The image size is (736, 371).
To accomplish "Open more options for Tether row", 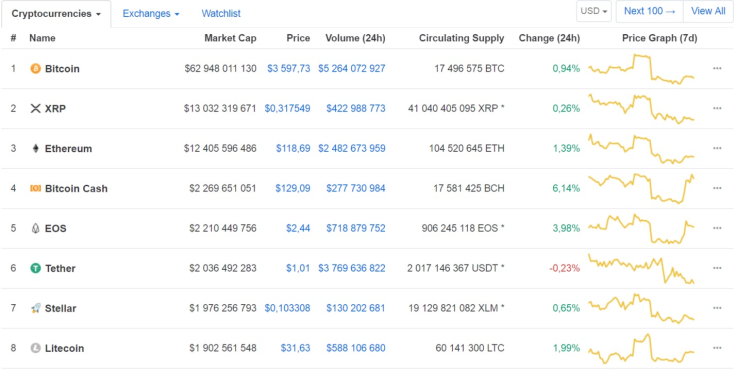I will (x=717, y=268).
